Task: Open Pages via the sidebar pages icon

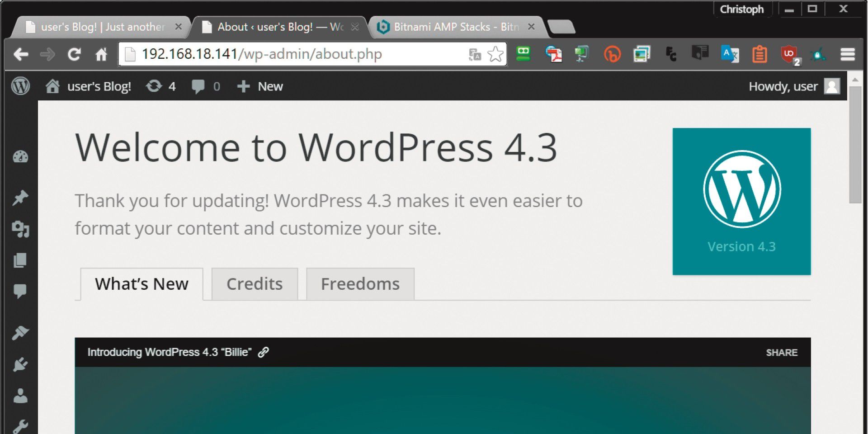Action: 20,260
